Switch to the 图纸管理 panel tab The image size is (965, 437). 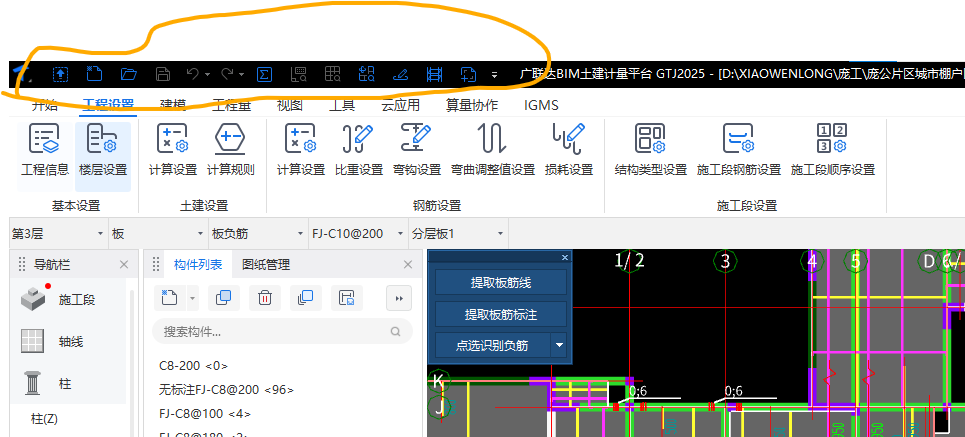[266, 265]
